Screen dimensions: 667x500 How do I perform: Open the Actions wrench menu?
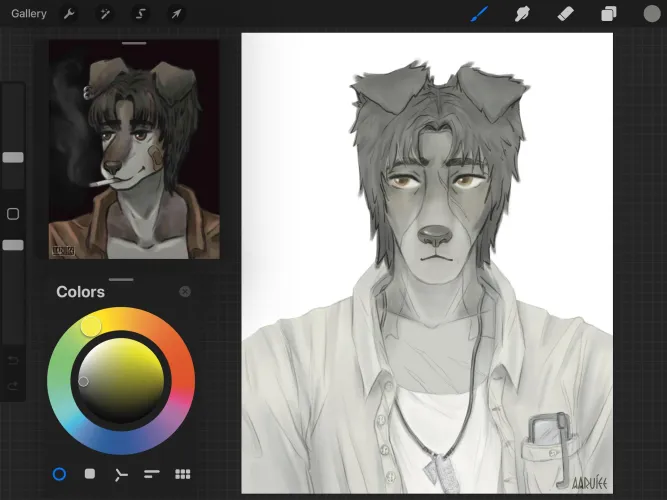(x=69, y=14)
